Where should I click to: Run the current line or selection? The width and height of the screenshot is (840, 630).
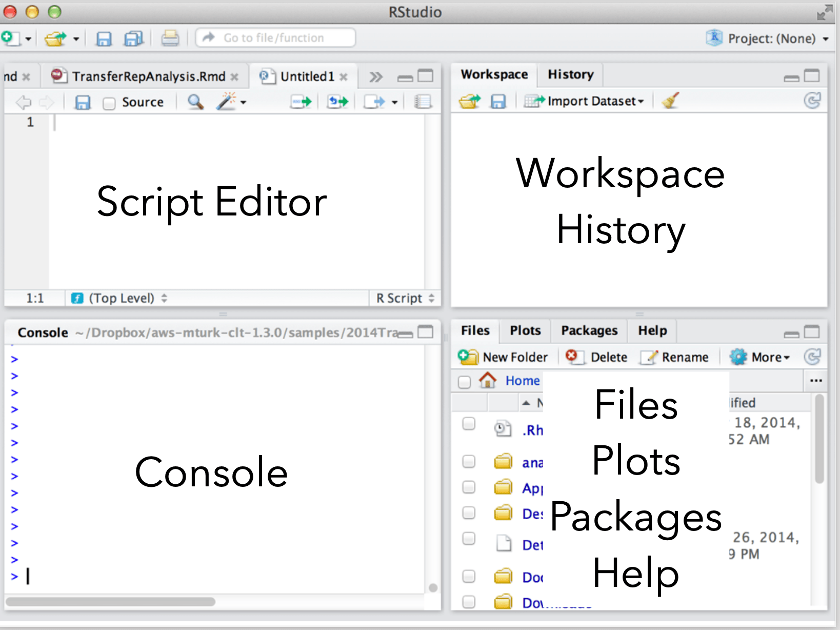point(301,102)
